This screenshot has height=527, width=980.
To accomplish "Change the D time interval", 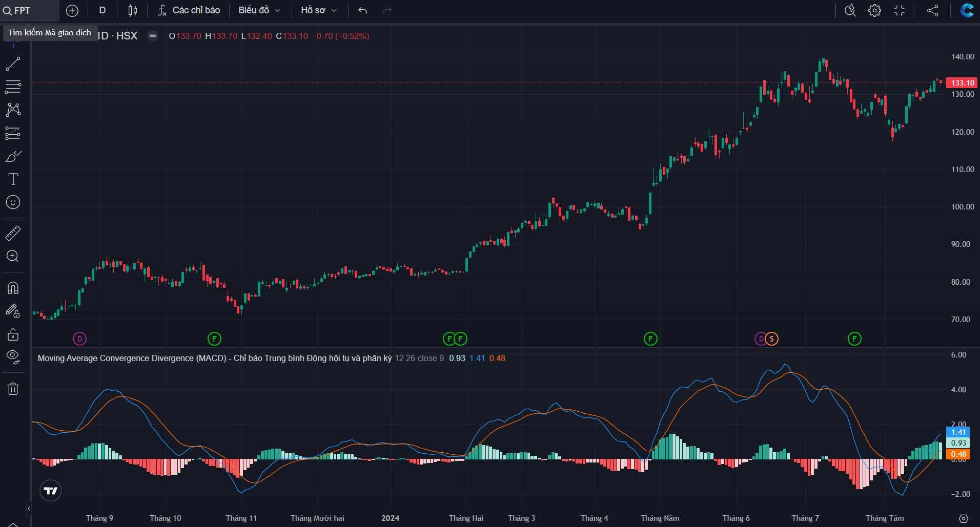I will point(103,10).
